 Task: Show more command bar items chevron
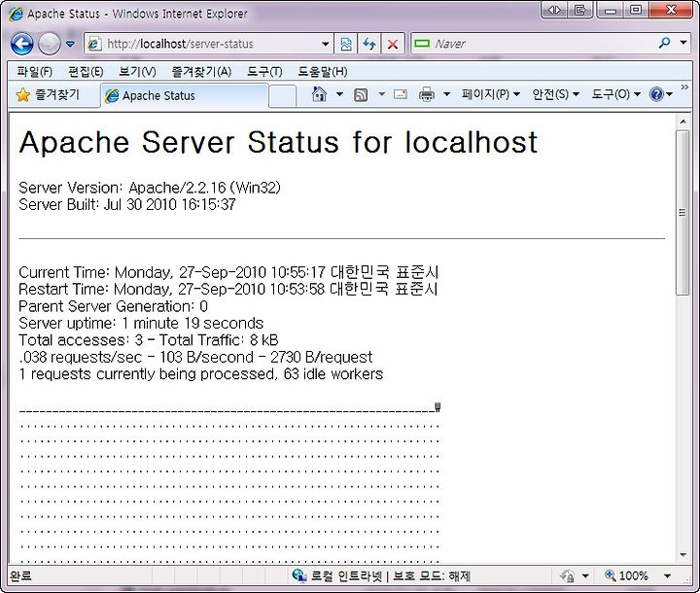[684, 87]
